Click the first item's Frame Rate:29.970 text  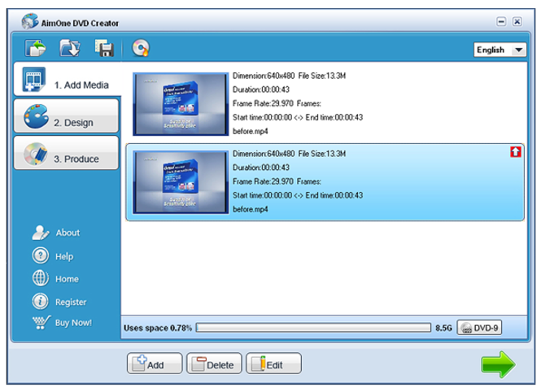coord(263,103)
